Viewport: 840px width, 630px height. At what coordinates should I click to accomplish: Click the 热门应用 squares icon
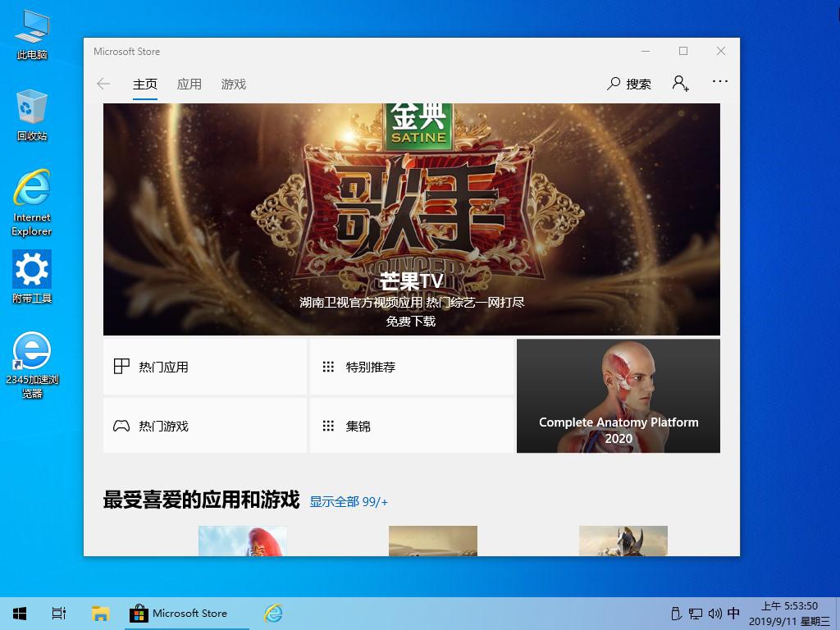121,367
